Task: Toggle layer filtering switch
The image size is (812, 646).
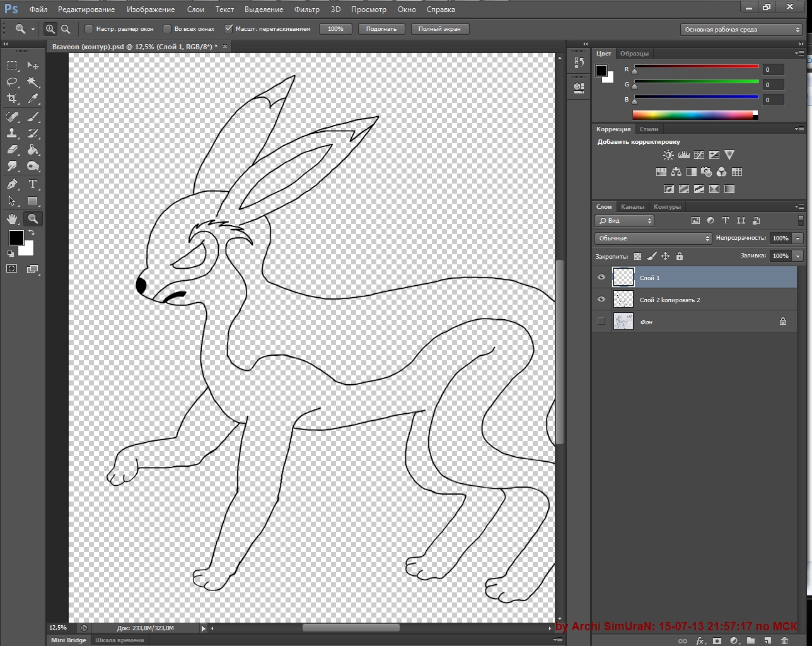Action: coord(801,220)
